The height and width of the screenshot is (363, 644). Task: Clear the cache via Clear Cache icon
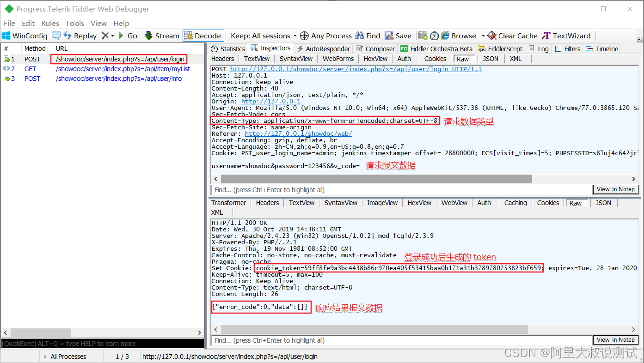click(512, 36)
